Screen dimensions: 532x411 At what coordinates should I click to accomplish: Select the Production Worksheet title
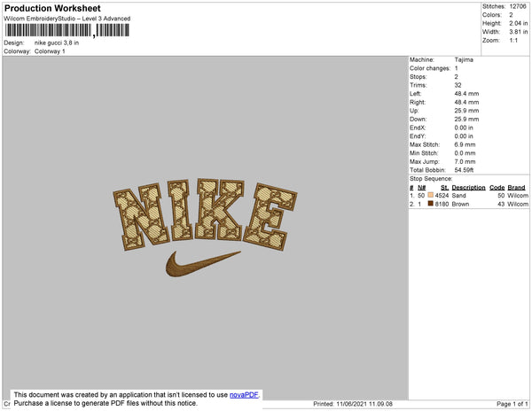[x=52, y=8]
